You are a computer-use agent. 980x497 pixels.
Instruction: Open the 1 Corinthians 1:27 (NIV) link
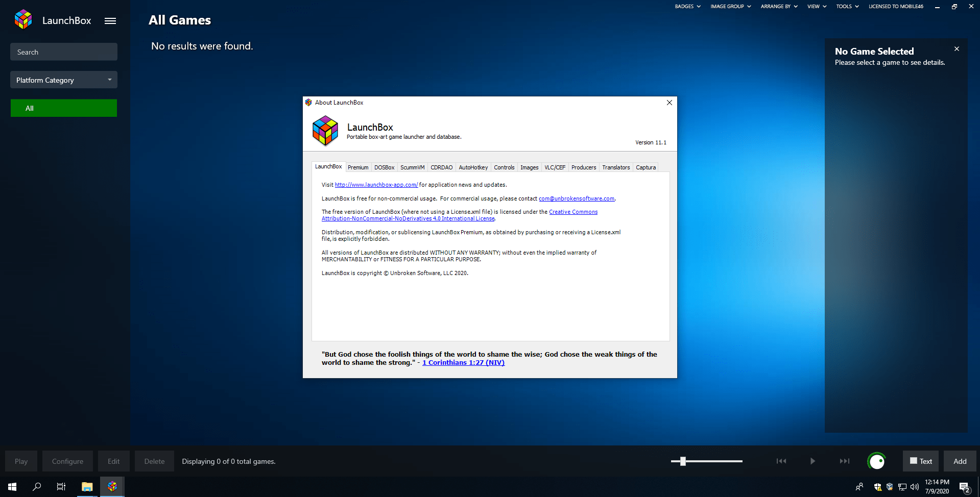(x=463, y=363)
